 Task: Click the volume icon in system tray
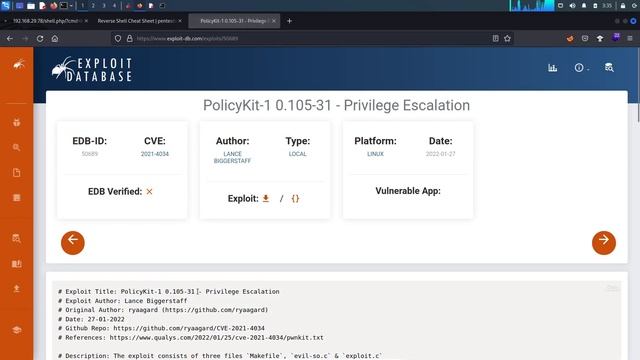tap(572, 6)
